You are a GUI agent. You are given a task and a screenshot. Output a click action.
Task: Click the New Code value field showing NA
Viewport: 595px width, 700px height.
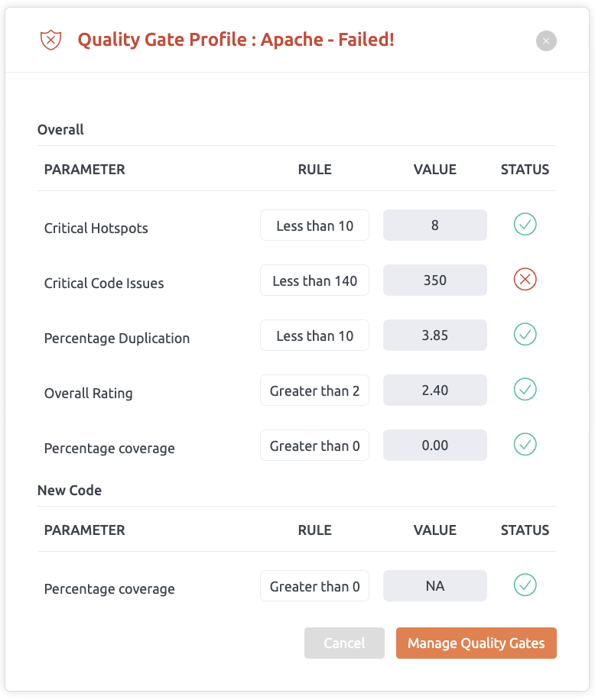point(434,586)
